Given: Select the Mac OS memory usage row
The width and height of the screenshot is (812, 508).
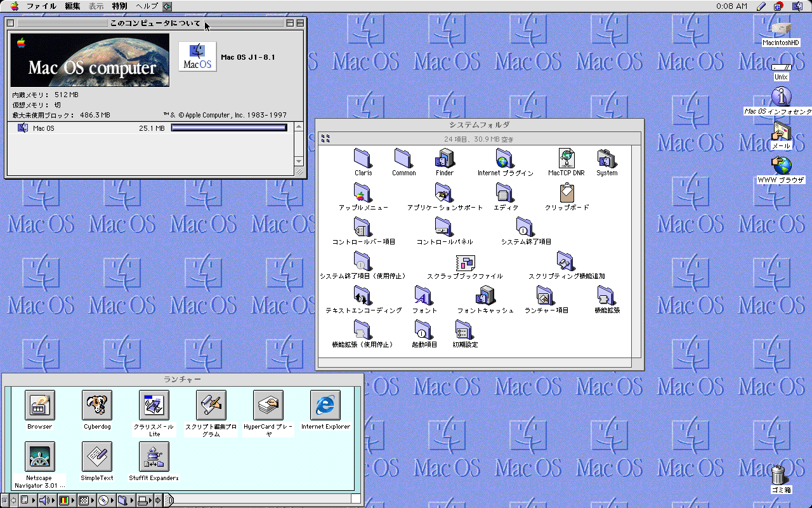Looking at the screenshot, I should coord(152,128).
